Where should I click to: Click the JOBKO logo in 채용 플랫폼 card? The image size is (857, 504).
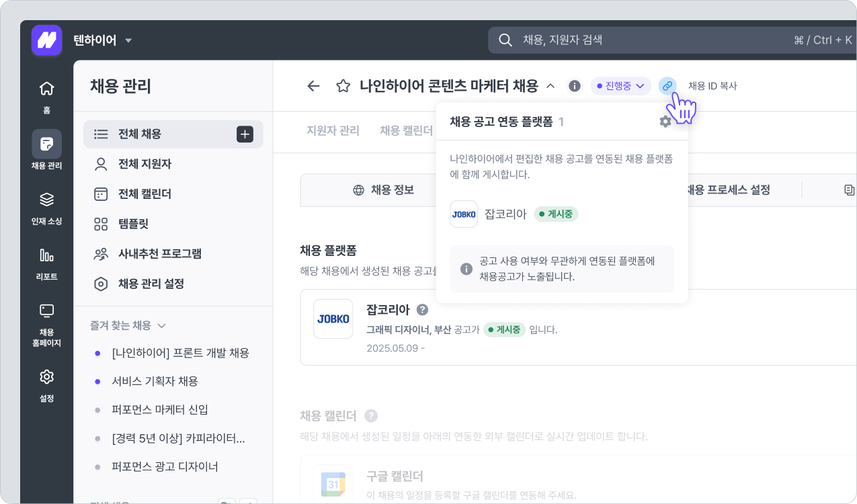pyautogui.click(x=333, y=319)
